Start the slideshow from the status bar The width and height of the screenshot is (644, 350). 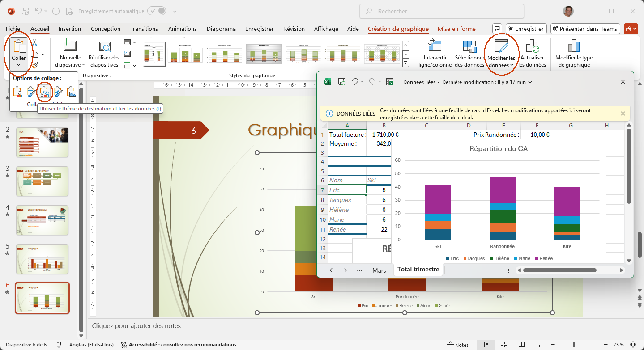click(540, 345)
